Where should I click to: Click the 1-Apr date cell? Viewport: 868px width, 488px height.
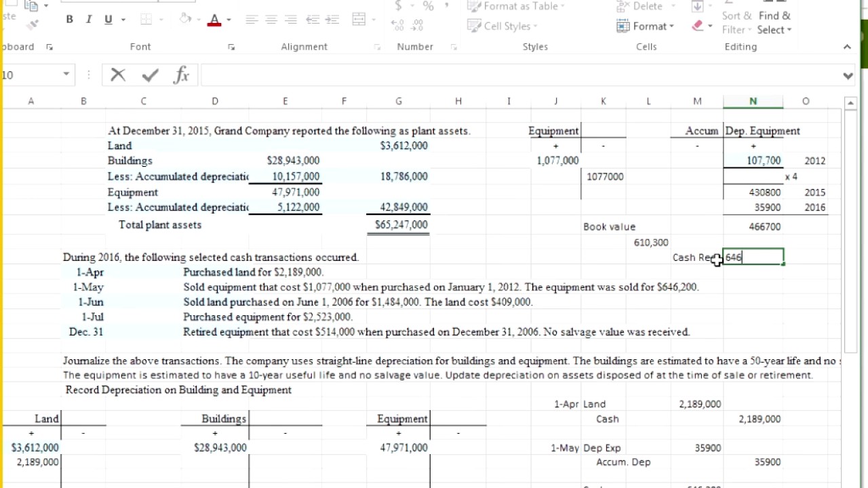point(90,272)
